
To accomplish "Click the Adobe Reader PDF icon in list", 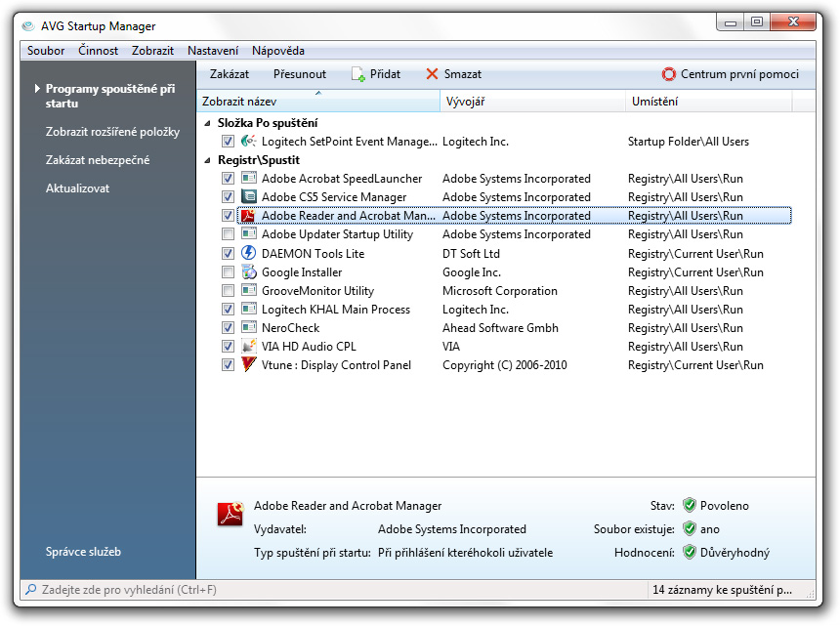I will (x=248, y=215).
